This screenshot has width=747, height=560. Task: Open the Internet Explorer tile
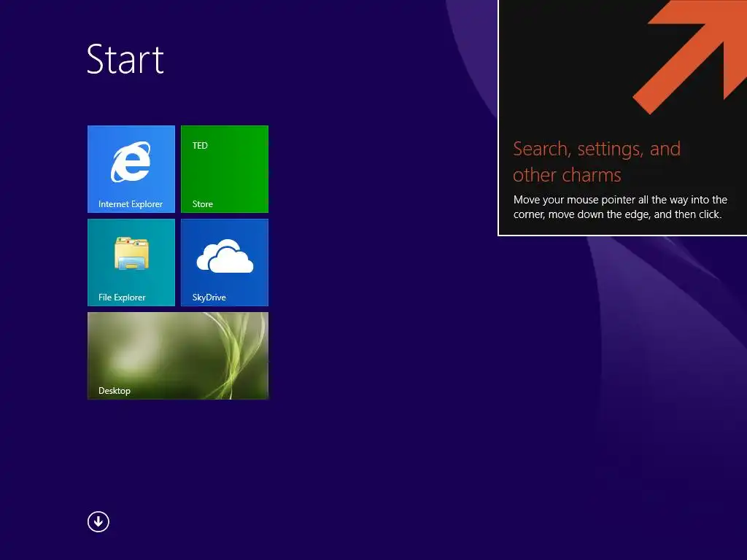(131, 169)
